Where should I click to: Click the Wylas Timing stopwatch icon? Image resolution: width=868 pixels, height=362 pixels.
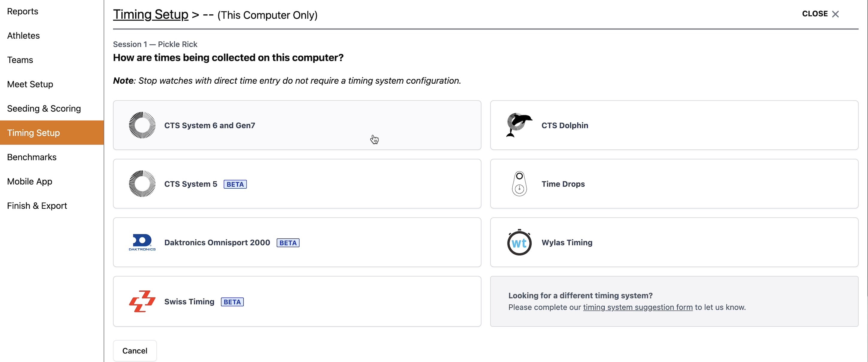click(519, 242)
